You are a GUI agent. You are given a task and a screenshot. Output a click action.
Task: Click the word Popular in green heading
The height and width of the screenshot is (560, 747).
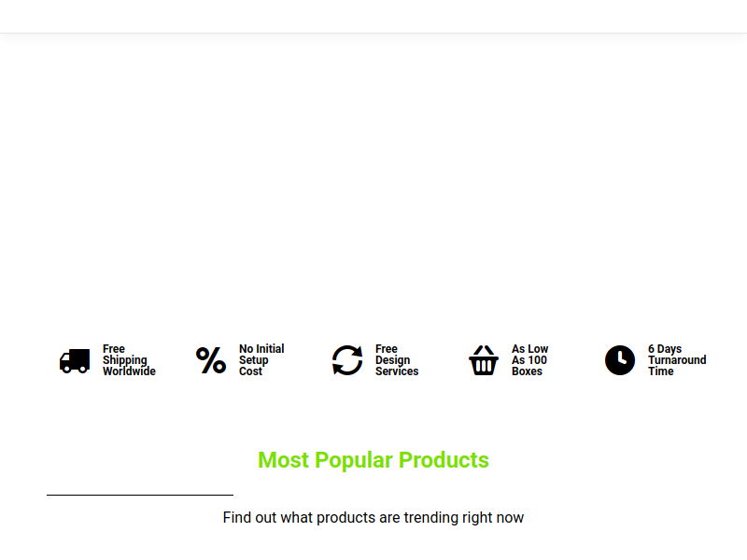[x=354, y=460]
